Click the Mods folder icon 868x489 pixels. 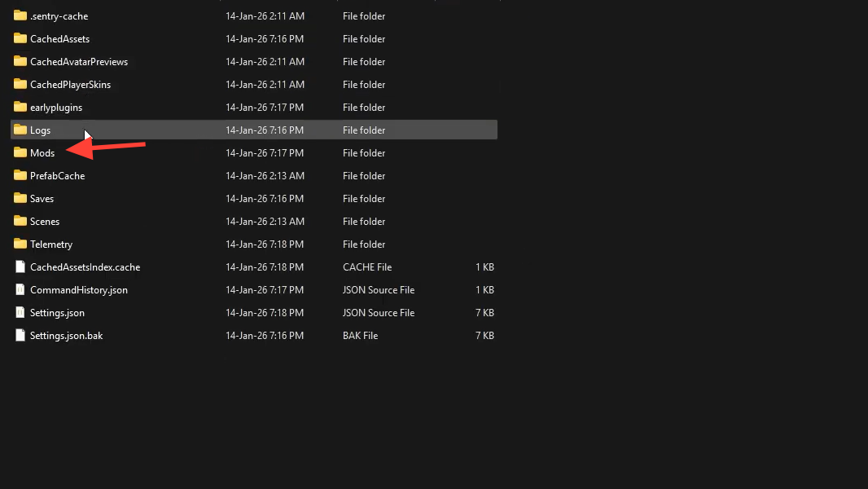20,152
